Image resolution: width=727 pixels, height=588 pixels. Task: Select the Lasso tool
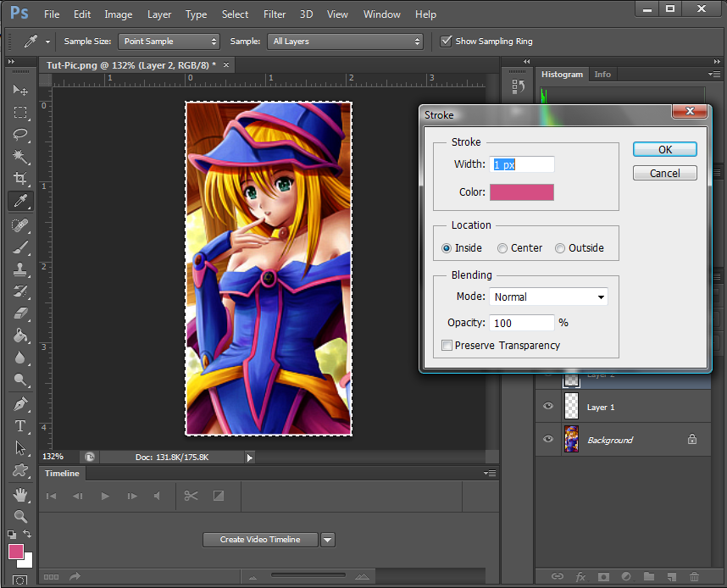(20, 135)
